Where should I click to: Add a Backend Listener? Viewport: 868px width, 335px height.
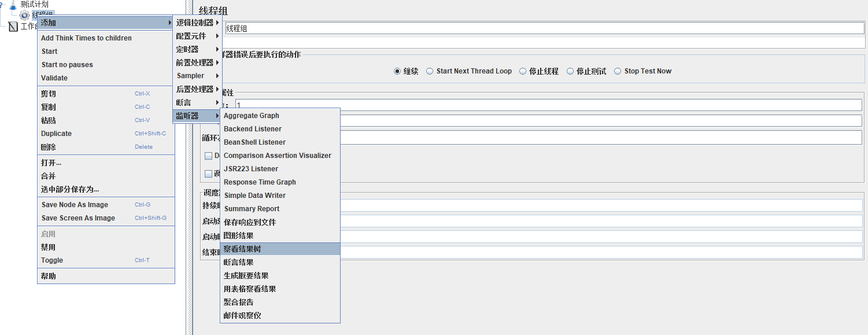pyautogui.click(x=280, y=129)
